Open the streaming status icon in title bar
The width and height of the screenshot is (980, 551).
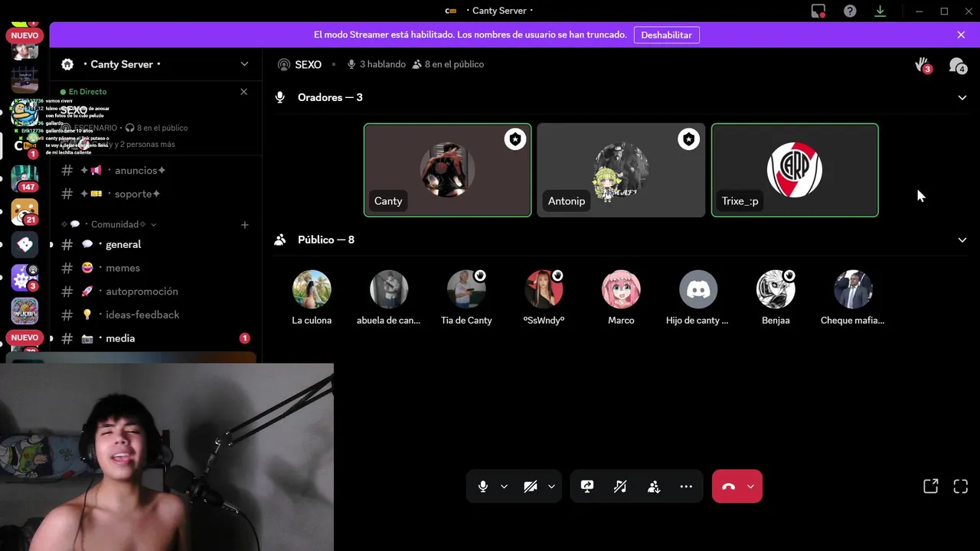[818, 11]
